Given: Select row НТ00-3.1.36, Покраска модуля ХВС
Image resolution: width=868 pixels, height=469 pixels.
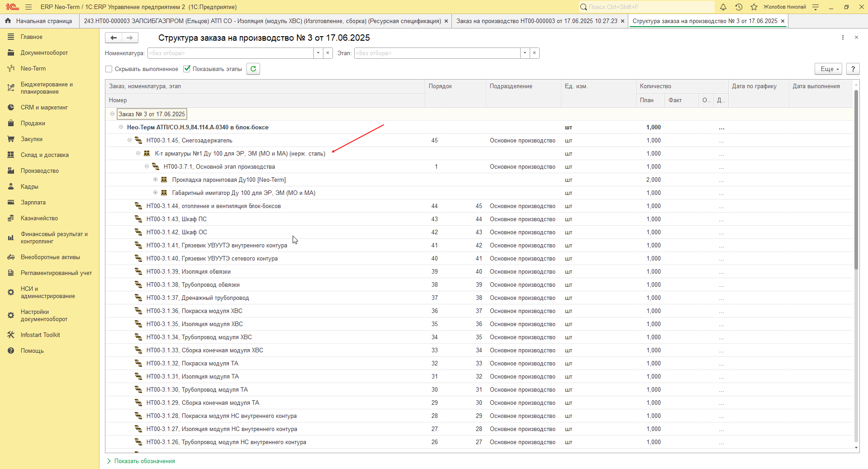Looking at the screenshot, I should 479,311.
